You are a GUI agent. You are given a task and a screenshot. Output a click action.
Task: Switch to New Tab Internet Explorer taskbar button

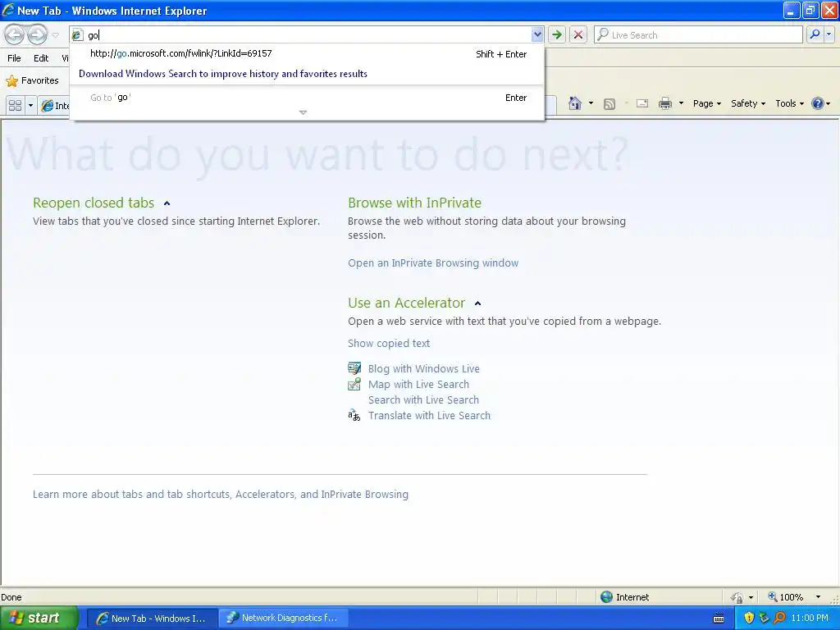152,619
